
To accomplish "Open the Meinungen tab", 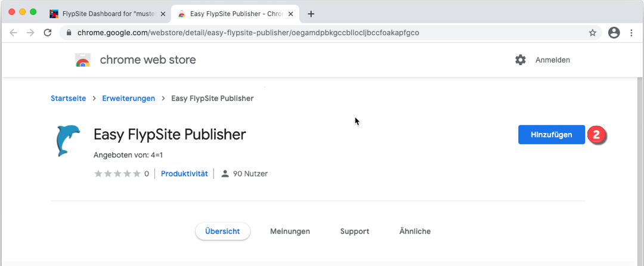I will (290, 231).
